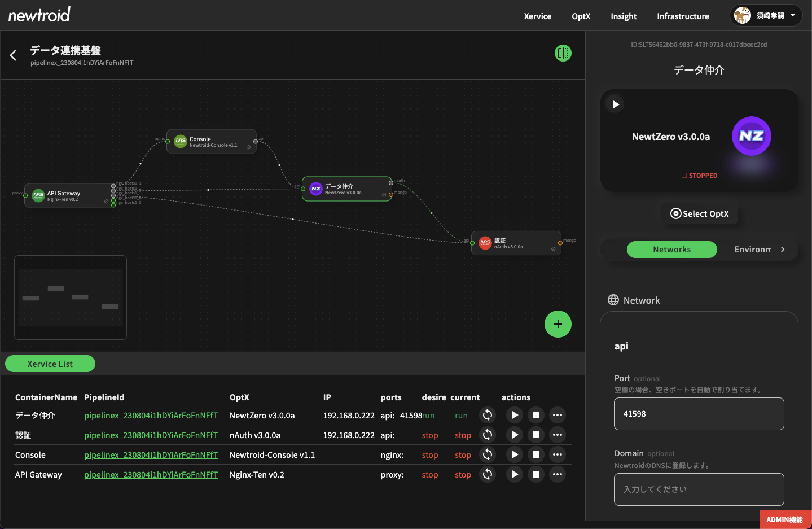Image resolution: width=812 pixels, height=529 pixels.
Task: Click the NewtZero v3.0.0a OptX cell
Action: (262, 416)
